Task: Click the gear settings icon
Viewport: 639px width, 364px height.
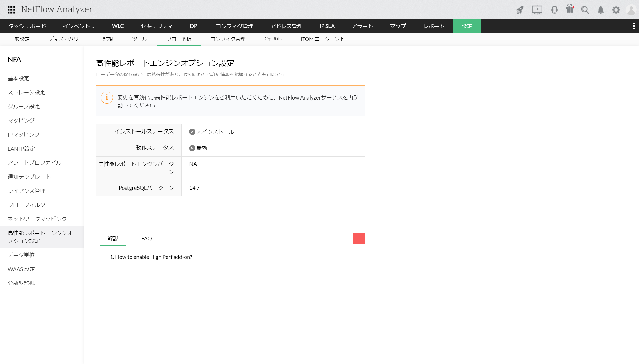Action: (x=616, y=10)
